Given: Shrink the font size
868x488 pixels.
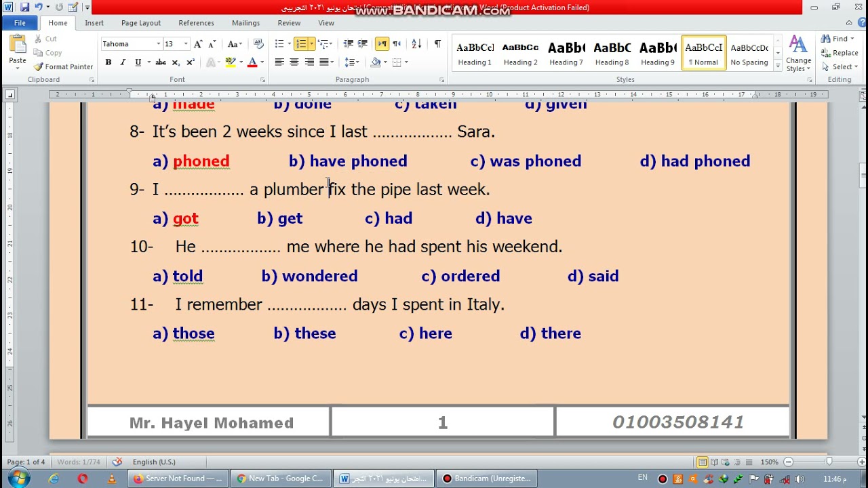Looking at the screenshot, I should pos(212,44).
